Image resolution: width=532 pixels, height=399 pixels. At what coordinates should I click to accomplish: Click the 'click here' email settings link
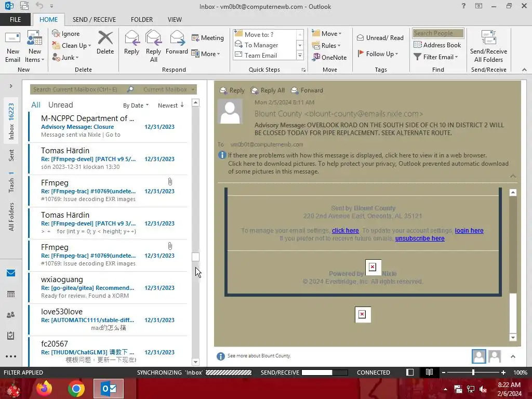pos(345,231)
